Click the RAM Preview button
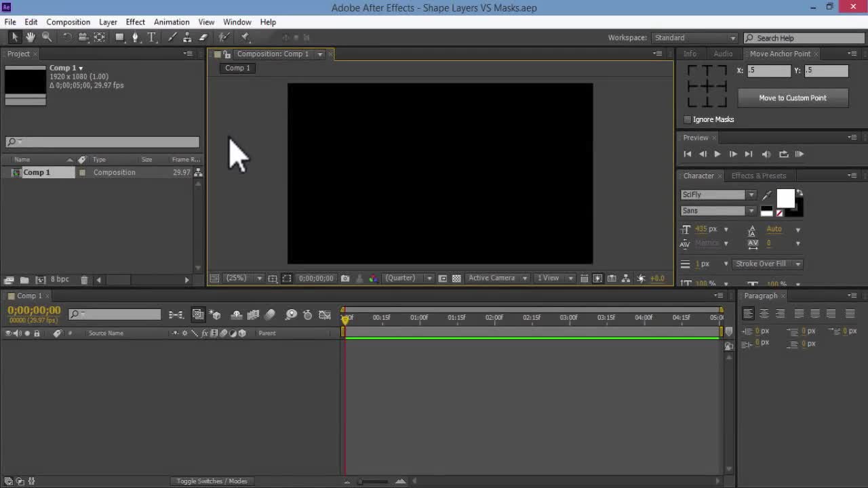 (799, 154)
